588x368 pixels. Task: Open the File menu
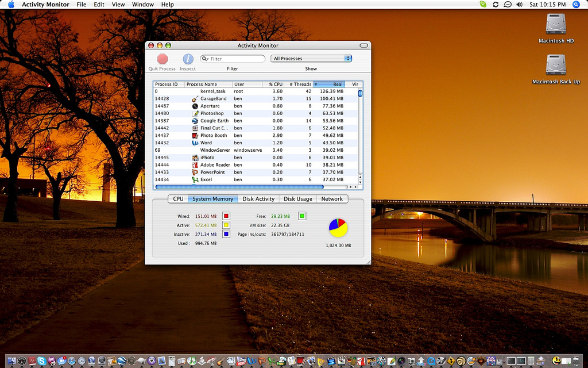point(82,5)
